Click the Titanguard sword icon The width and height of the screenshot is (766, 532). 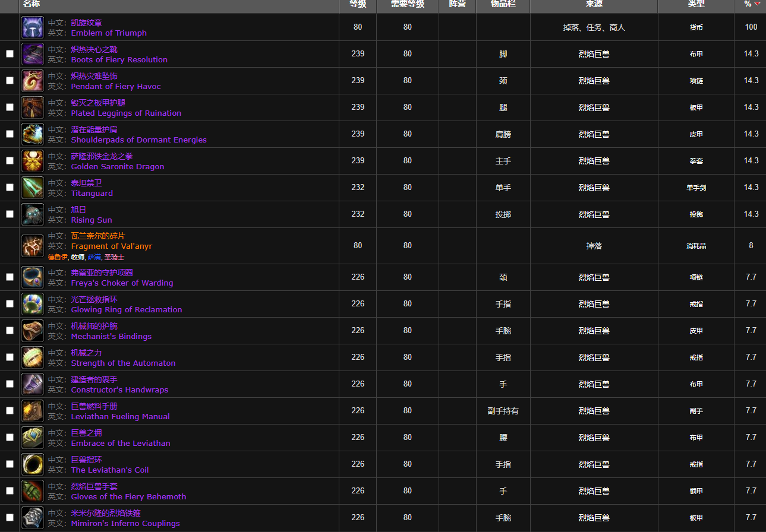point(33,188)
